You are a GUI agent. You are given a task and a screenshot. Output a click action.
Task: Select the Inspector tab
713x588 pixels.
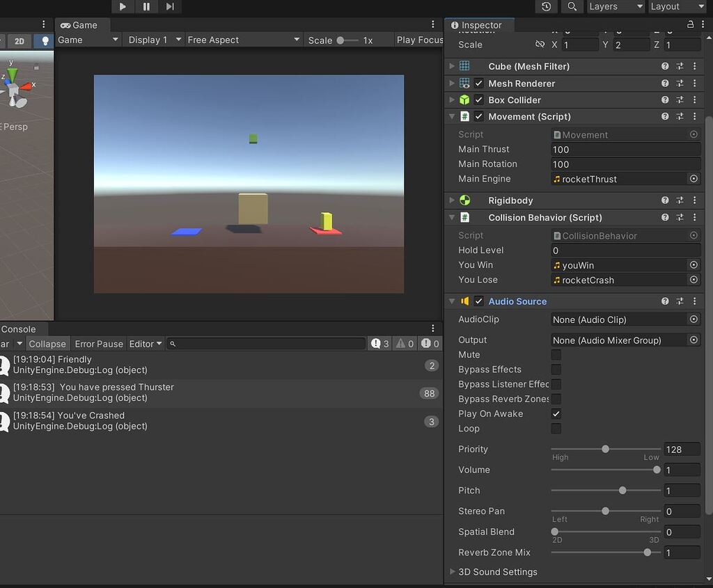479,24
